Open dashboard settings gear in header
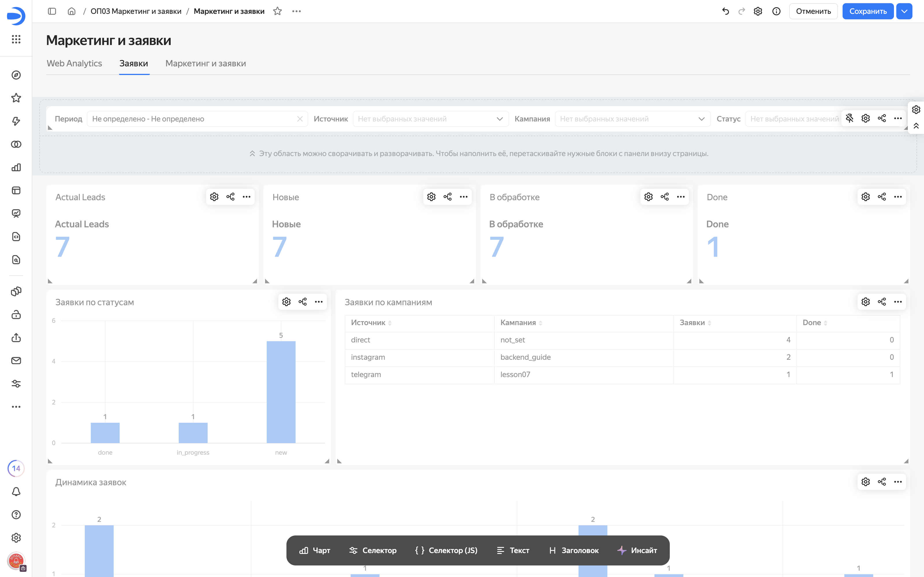 [x=758, y=12]
